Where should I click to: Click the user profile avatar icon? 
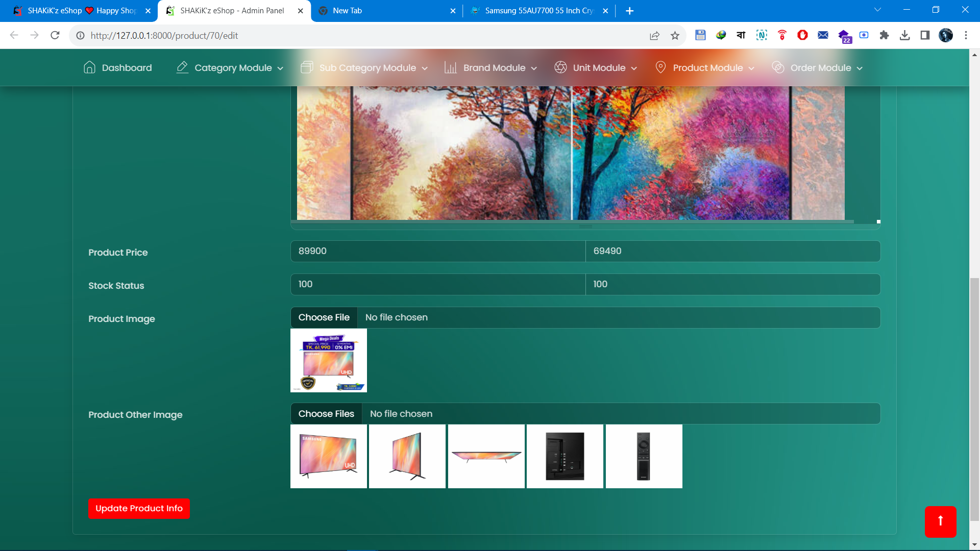point(945,35)
